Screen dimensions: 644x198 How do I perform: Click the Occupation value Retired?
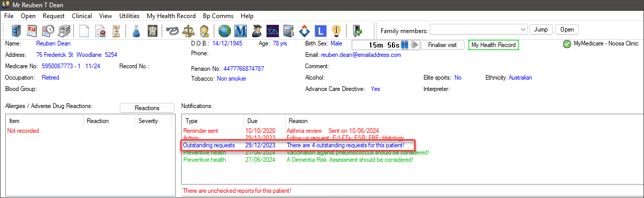[x=51, y=78]
